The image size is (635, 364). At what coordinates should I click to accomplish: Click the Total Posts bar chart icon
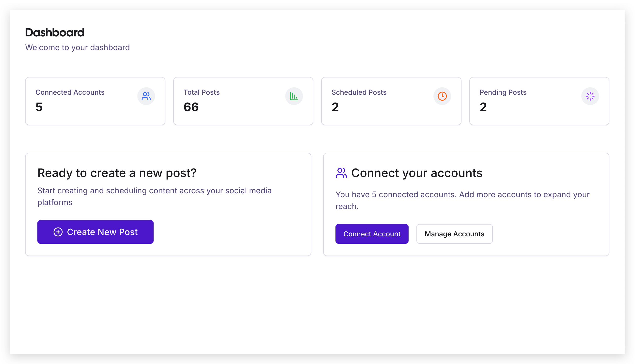pos(294,96)
